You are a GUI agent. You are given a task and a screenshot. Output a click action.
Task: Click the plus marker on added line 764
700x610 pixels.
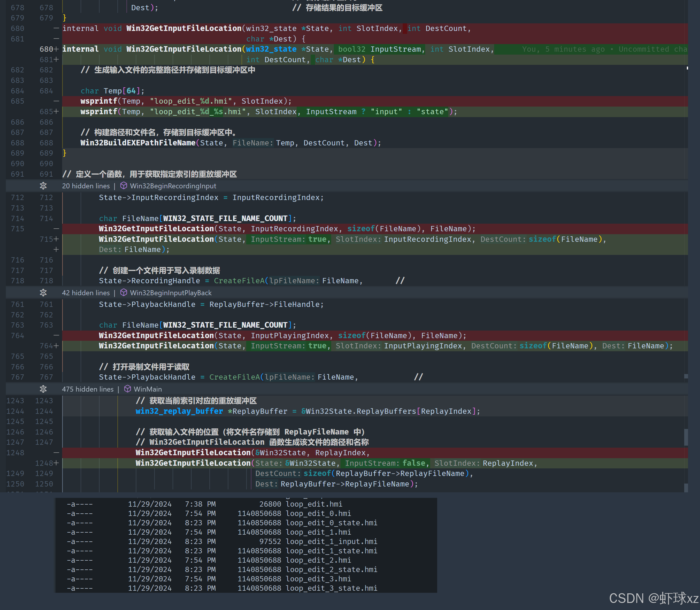point(56,346)
